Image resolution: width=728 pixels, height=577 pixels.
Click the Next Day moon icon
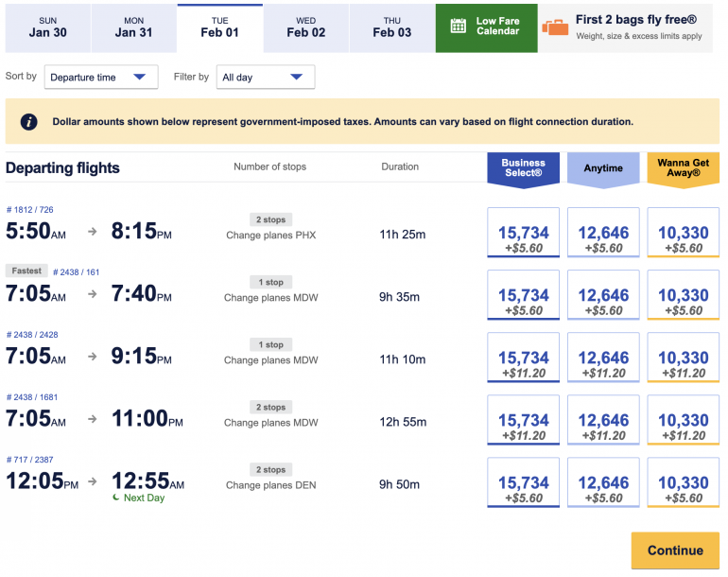pos(116,498)
